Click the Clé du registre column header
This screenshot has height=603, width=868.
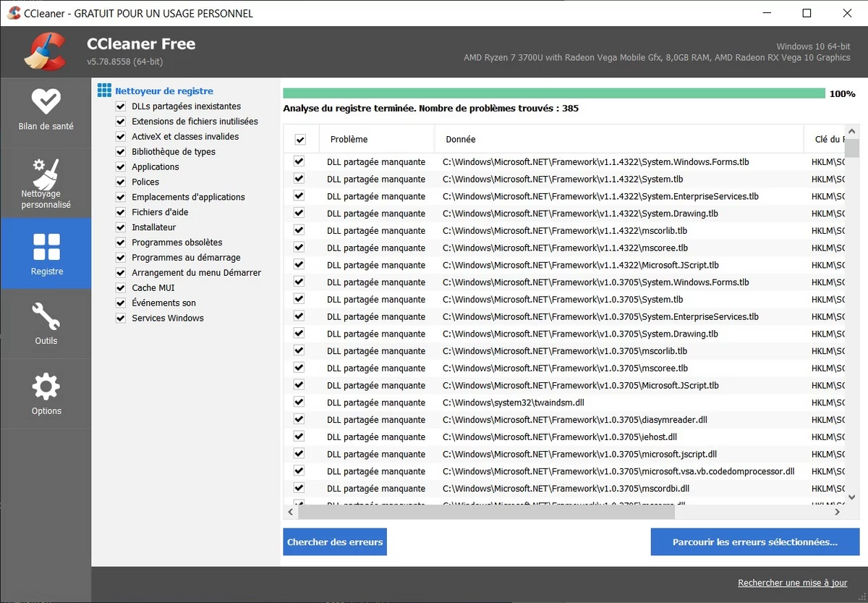pos(824,139)
